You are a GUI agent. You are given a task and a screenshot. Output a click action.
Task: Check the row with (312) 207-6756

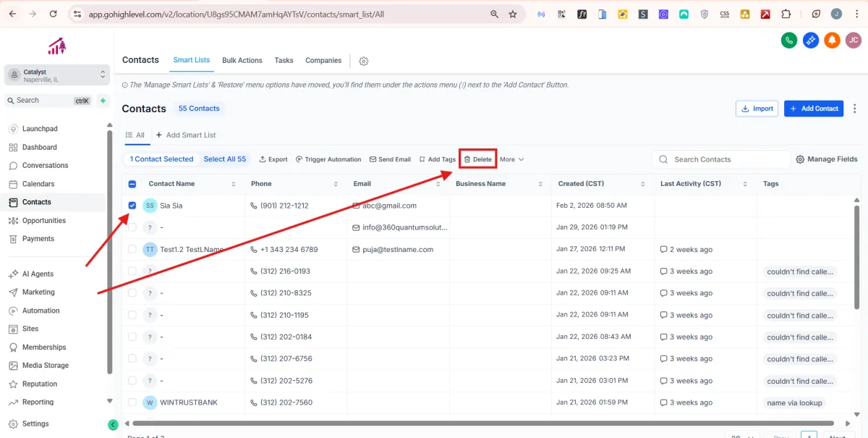132,358
